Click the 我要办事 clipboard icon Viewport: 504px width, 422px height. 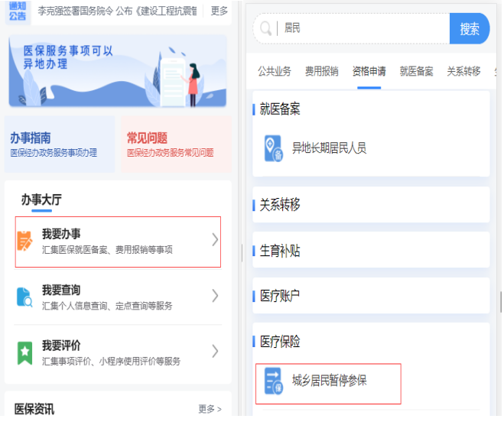point(25,241)
